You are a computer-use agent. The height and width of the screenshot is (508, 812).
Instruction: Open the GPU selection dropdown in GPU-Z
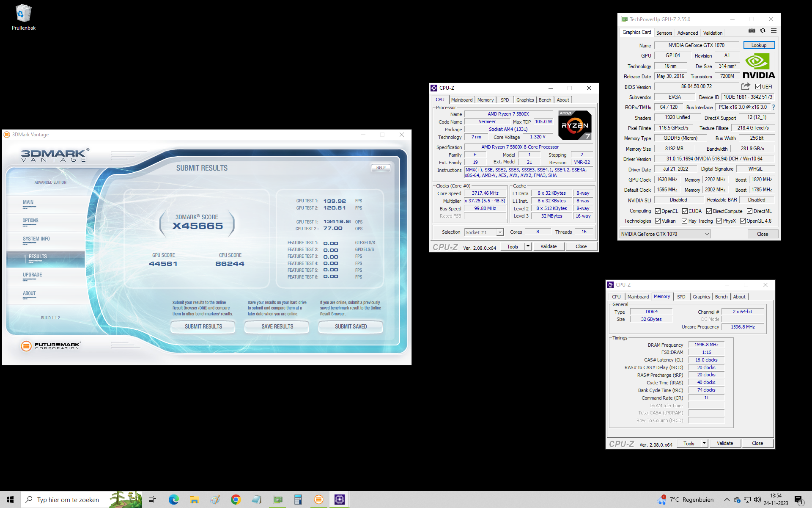(665, 234)
